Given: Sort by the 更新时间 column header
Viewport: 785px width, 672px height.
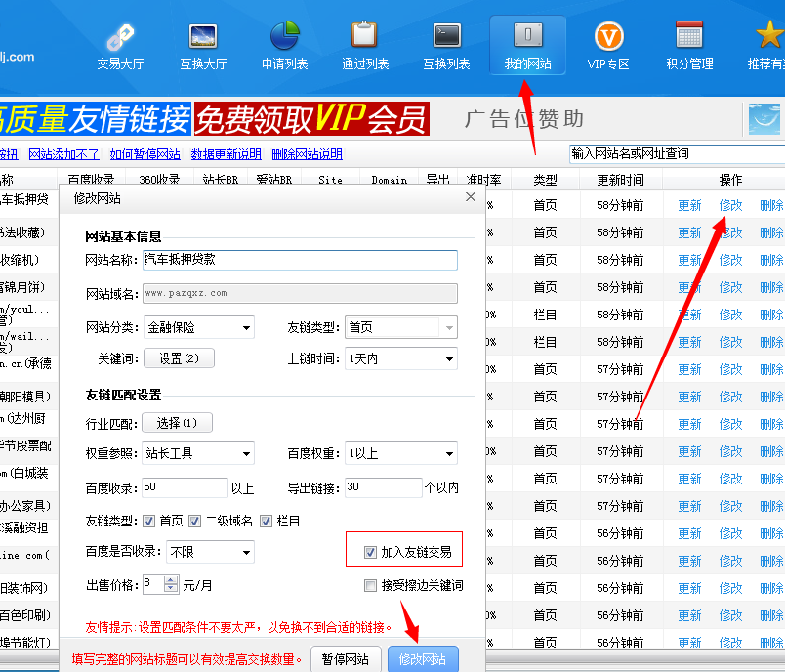Looking at the screenshot, I should tap(621, 180).
